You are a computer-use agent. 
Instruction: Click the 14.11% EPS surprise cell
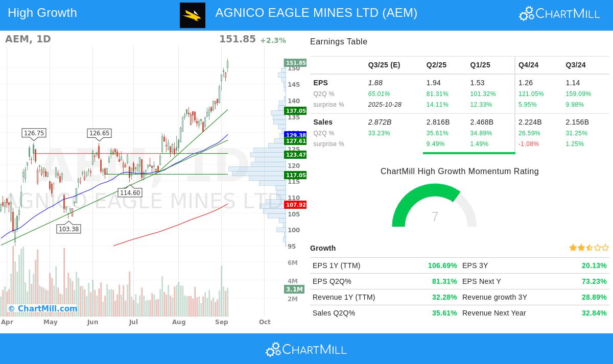click(x=437, y=105)
